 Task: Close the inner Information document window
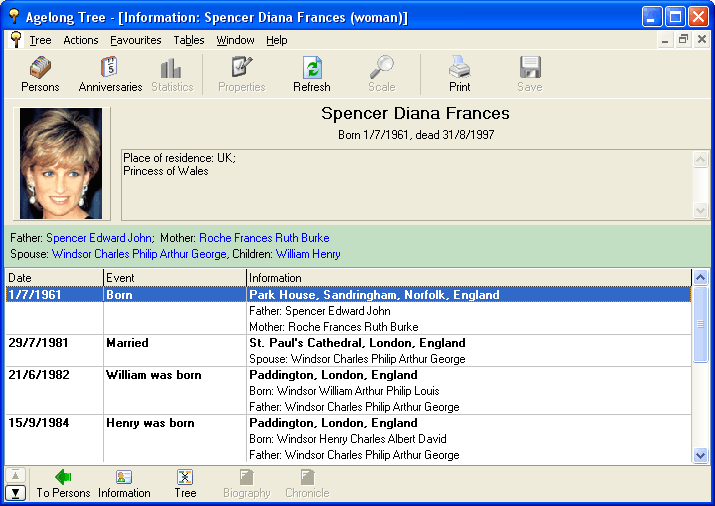pyautogui.click(x=702, y=40)
